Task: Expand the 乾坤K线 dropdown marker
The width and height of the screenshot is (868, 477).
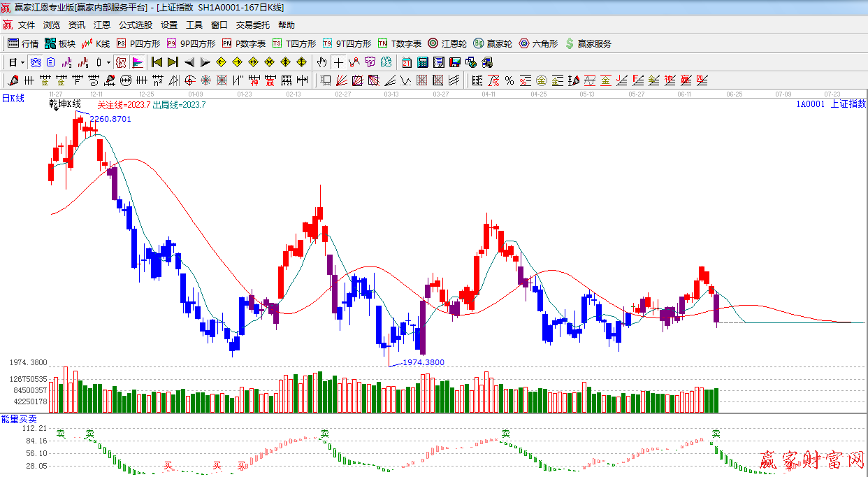Action: [x=56, y=111]
